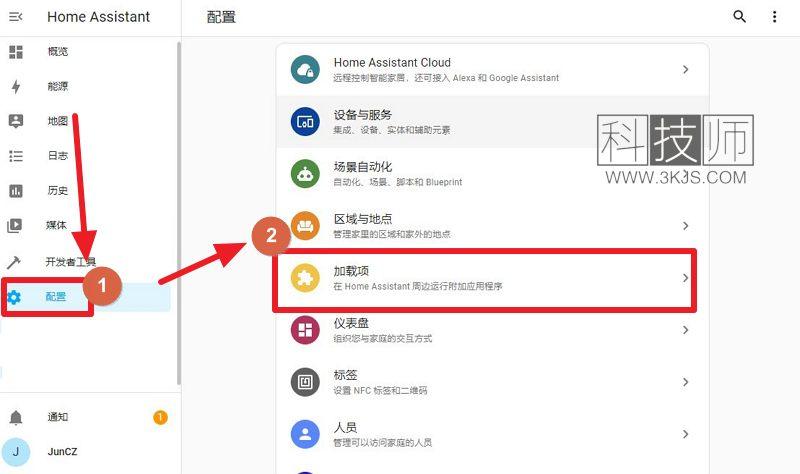Image resolution: width=800 pixels, height=474 pixels.
Task: Open 地图 in the sidebar
Action: [57, 121]
